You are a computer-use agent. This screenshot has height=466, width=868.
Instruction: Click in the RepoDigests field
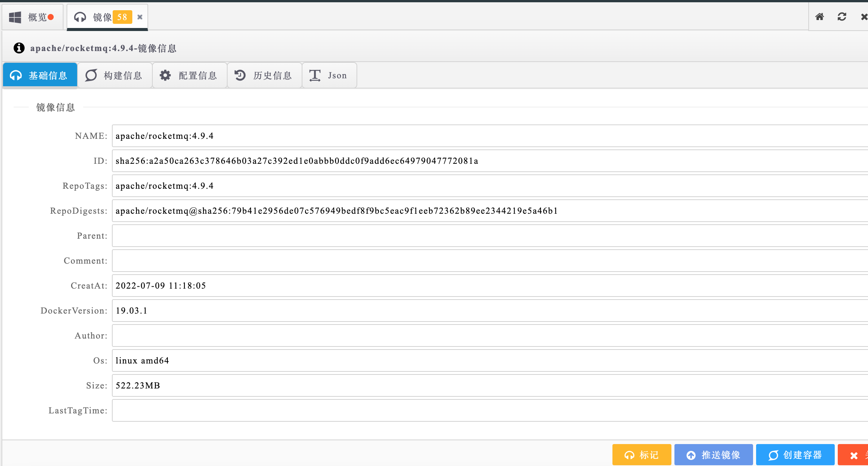490,211
